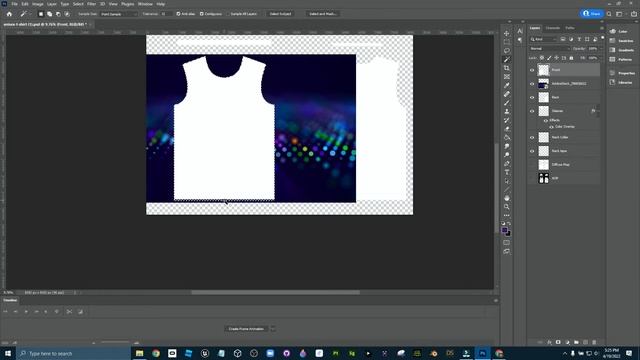The height and width of the screenshot is (360, 640).
Task: Open the Image menu
Action: click(x=38, y=4)
